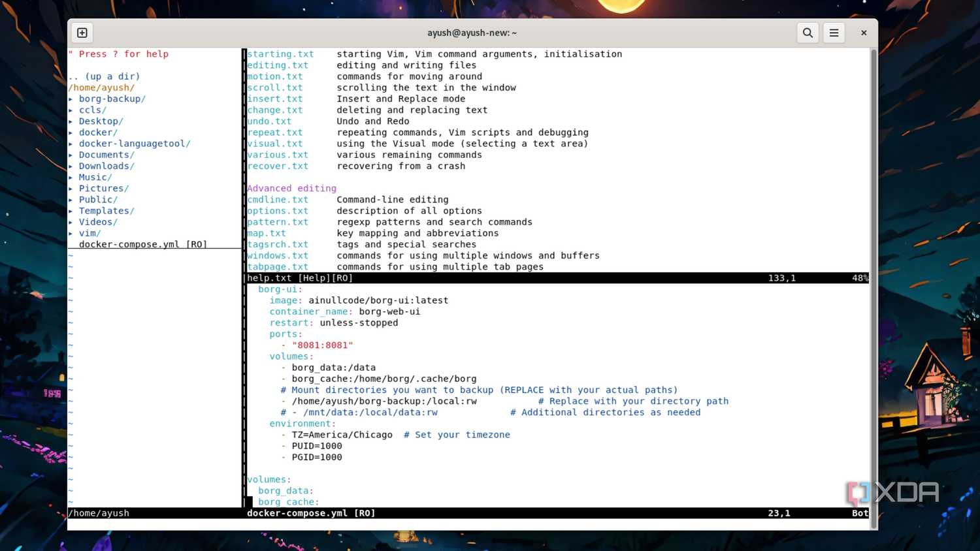Click the docker-compose.yml [RO] status line
The width and height of the screenshot is (980, 551).
557,513
